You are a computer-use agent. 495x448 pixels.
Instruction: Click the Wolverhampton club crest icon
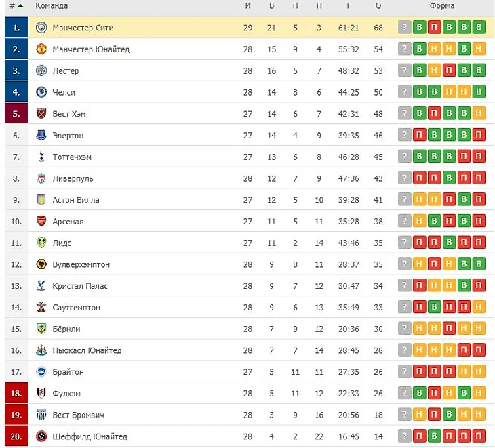point(41,264)
